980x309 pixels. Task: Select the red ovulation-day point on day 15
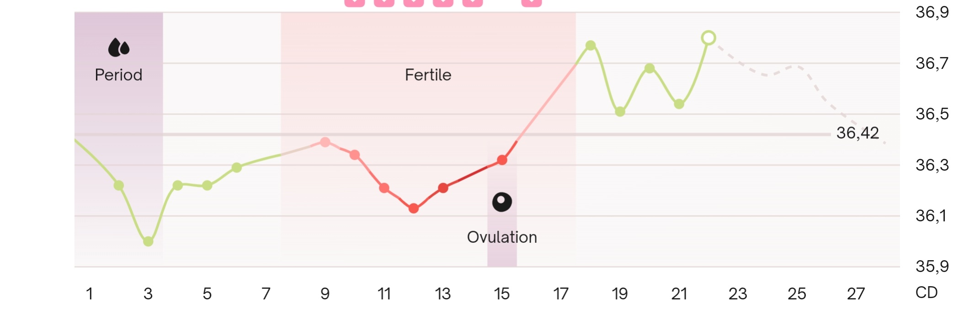click(x=502, y=160)
